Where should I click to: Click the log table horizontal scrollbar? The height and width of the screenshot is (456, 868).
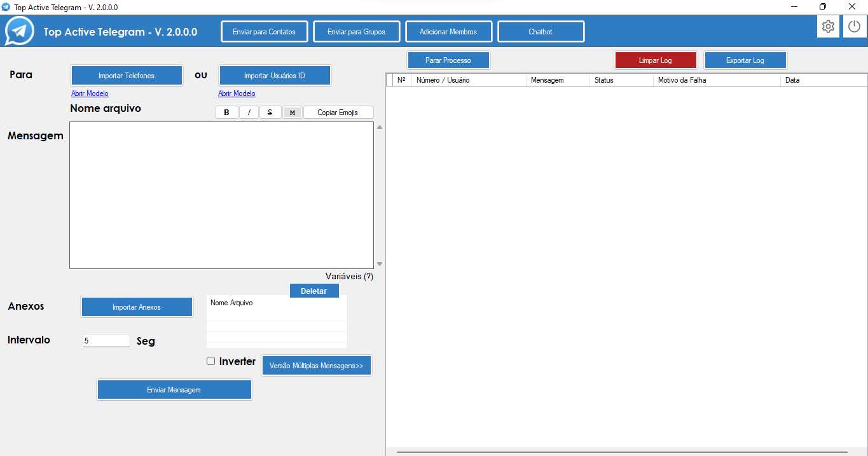[622, 452]
